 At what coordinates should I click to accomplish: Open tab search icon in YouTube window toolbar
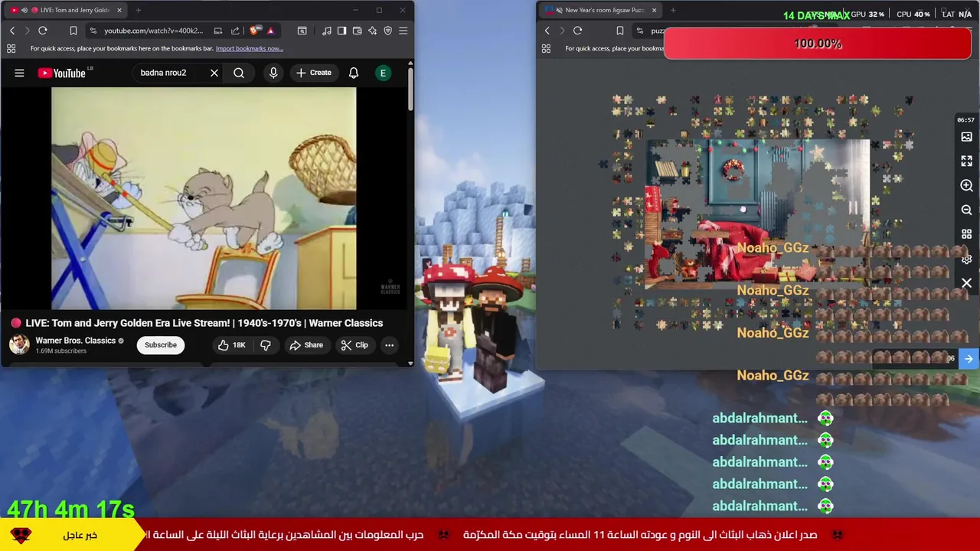(x=302, y=31)
